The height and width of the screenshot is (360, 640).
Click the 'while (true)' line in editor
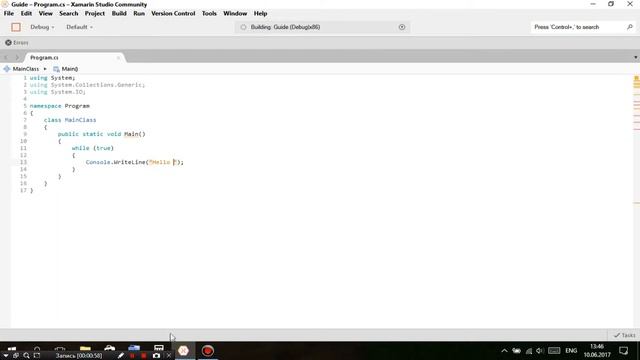(93, 148)
